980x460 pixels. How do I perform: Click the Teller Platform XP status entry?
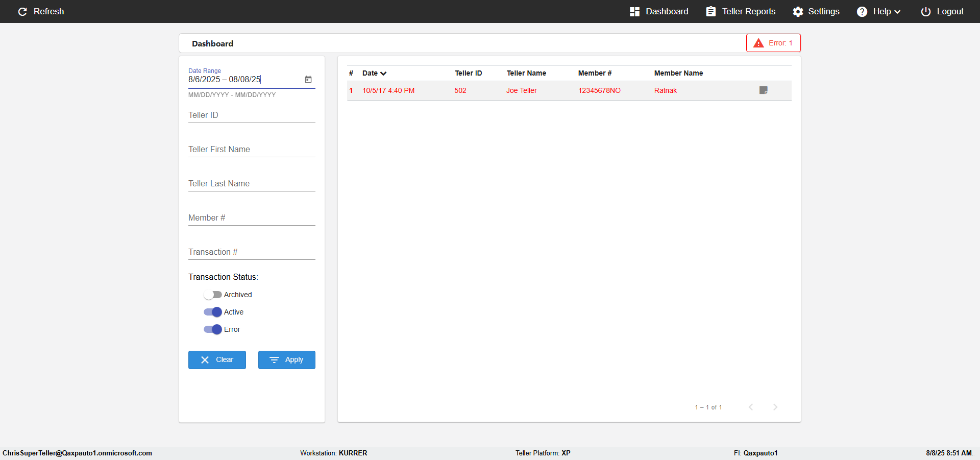[543, 453]
